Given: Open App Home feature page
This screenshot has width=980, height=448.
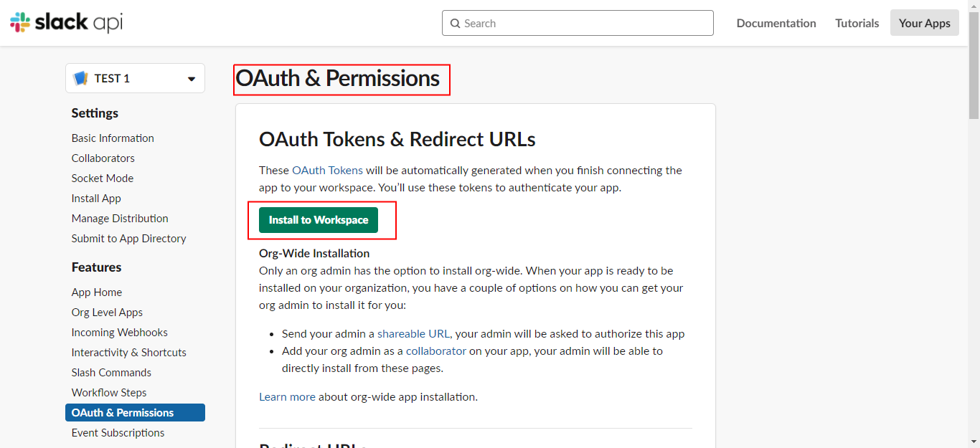Looking at the screenshot, I should [97, 292].
